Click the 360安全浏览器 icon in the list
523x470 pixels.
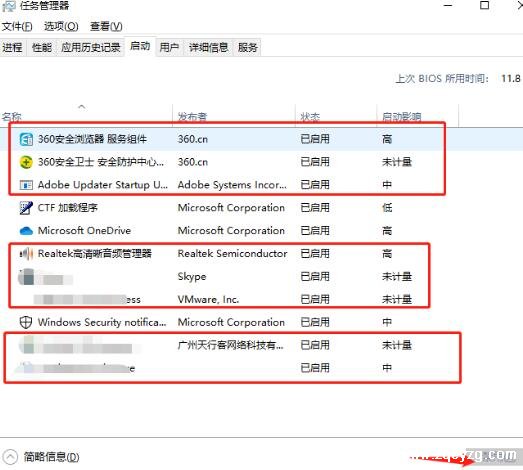point(26,139)
